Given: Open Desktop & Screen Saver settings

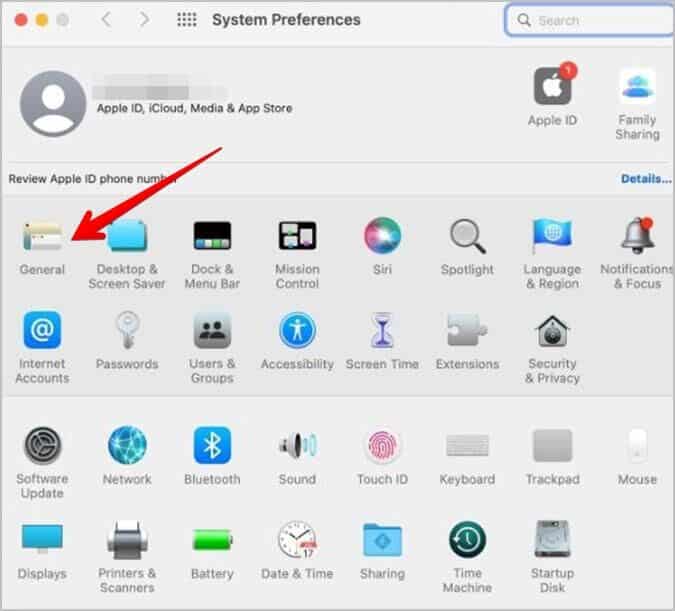Looking at the screenshot, I should pos(127,238).
